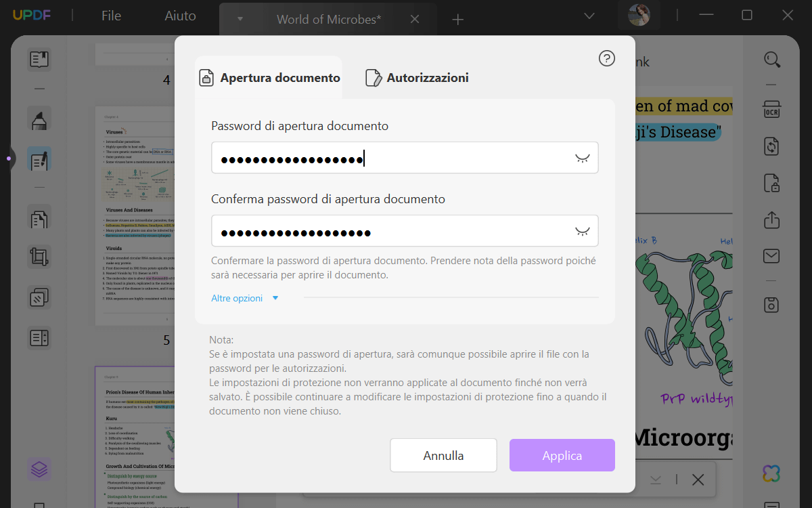Open the Share file icon
Viewport: 812px width, 508px height.
pyautogui.click(x=771, y=220)
